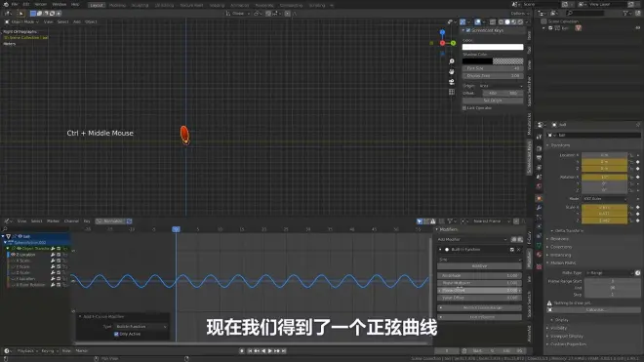Click the green Y axis gizmo ball

pos(453,43)
